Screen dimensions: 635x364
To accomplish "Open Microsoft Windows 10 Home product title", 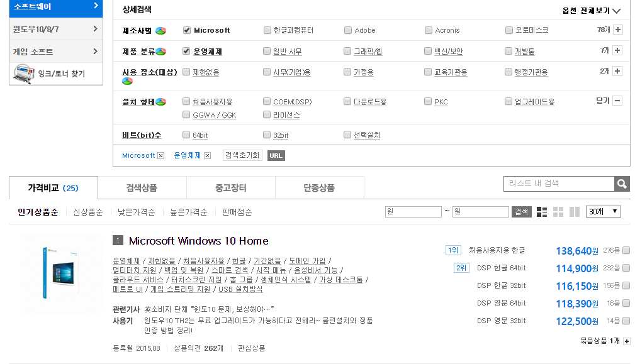I will (x=198, y=241).
